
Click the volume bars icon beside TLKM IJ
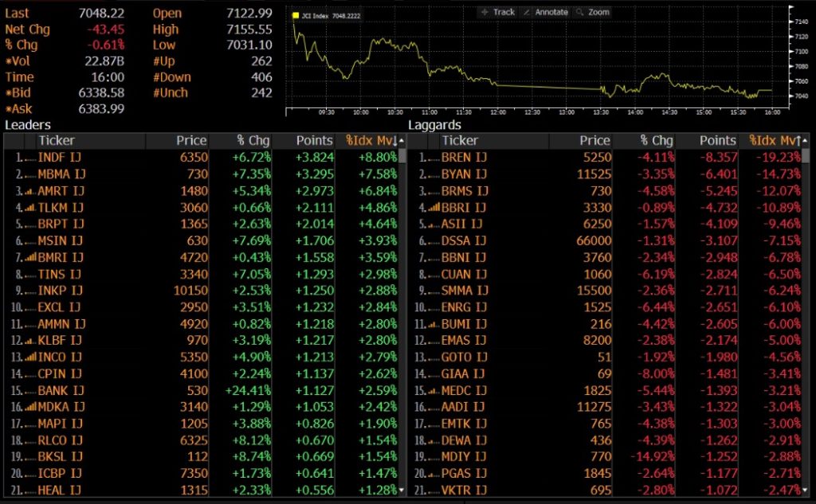(29, 208)
